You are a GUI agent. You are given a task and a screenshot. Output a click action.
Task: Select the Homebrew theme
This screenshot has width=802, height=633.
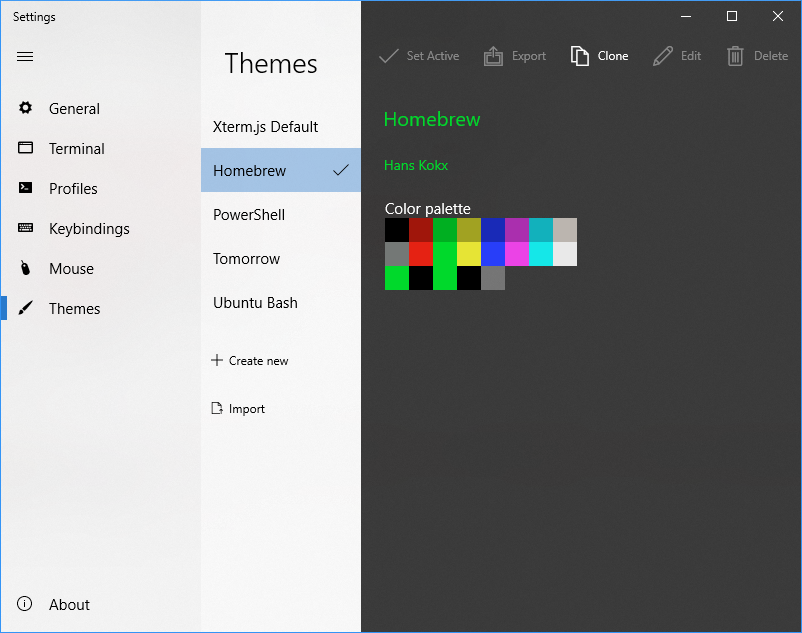tap(281, 170)
